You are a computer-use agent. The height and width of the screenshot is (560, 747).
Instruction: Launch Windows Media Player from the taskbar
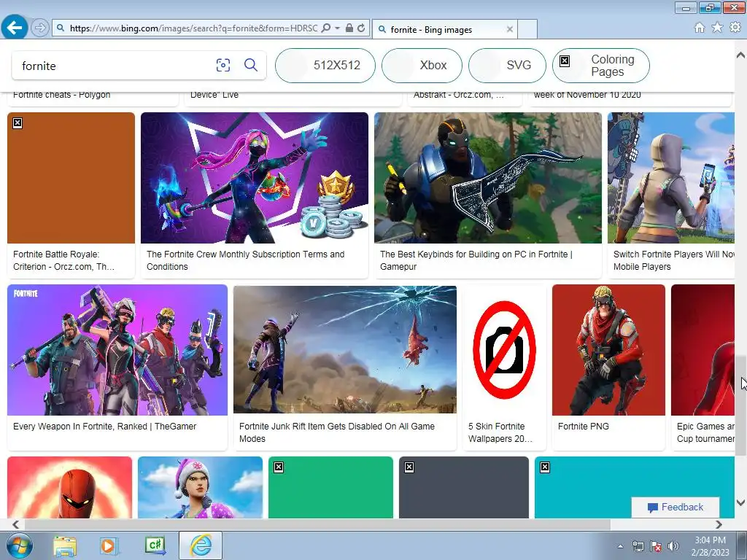tap(109, 545)
